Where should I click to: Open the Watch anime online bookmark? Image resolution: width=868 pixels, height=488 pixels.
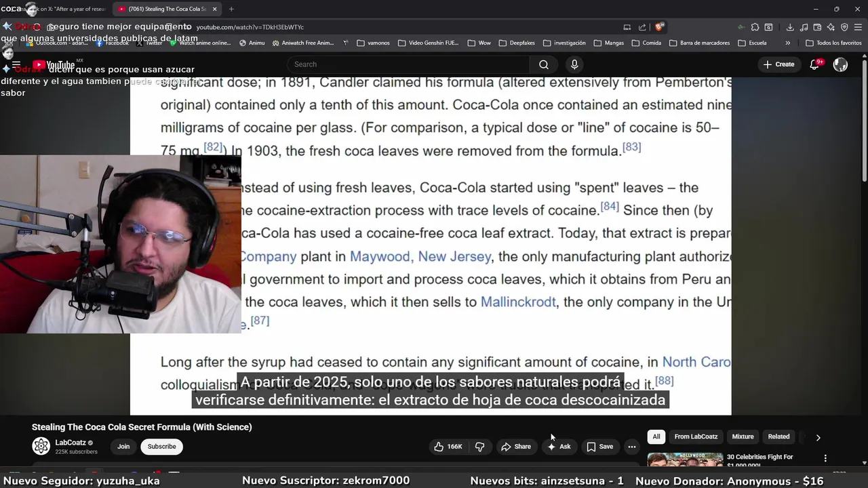pyautogui.click(x=200, y=43)
